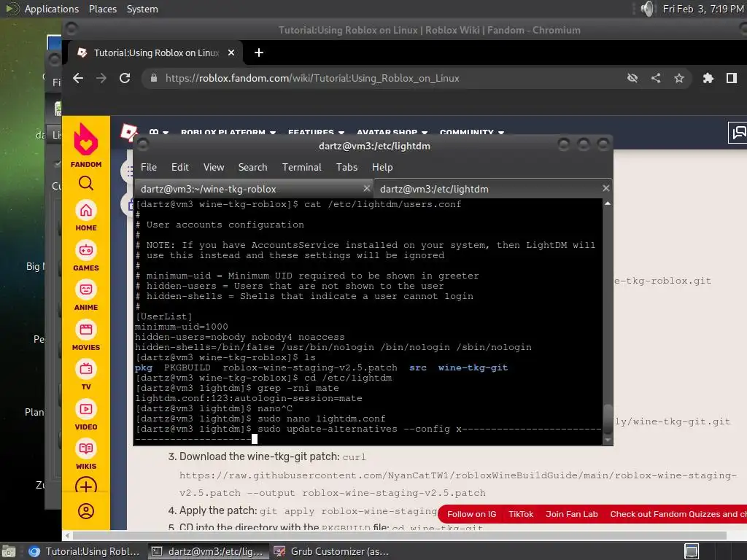This screenshot has width=747, height=560.
Task: Click the terminal vertical scrollbar thumb
Action: click(608, 419)
